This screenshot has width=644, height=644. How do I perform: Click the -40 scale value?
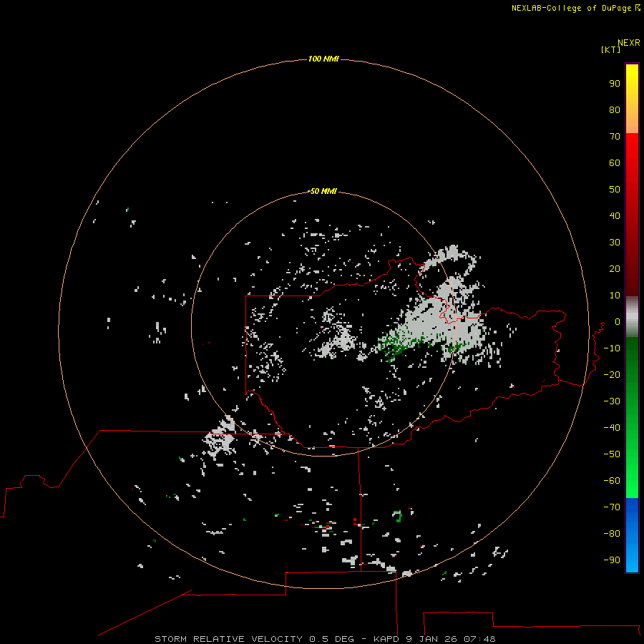(x=612, y=428)
